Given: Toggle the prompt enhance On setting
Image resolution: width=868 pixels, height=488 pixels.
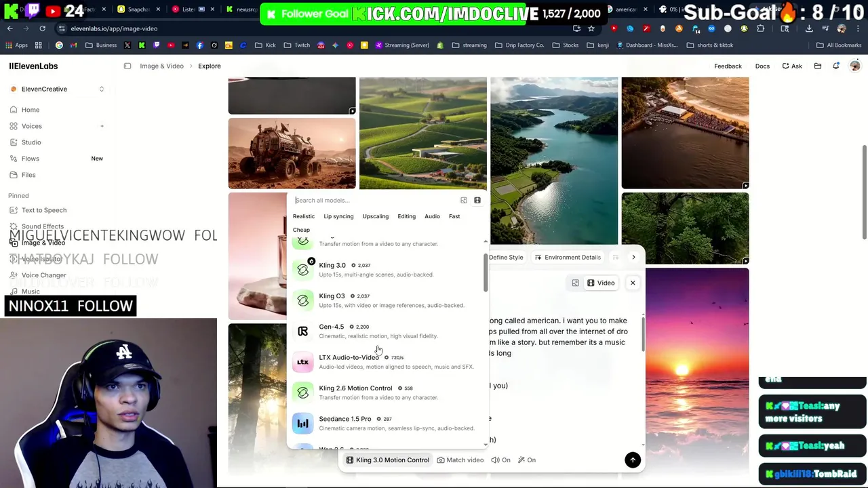Looking at the screenshot, I should [526, 460].
